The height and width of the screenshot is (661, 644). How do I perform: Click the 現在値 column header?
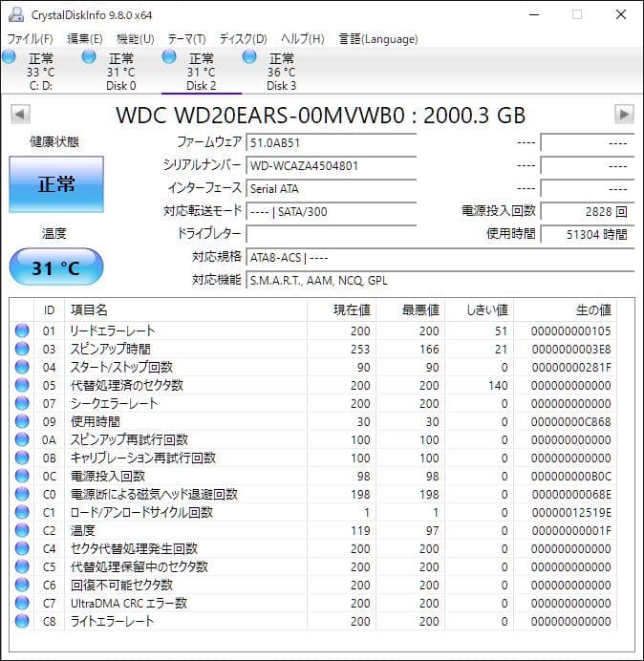tap(342, 310)
